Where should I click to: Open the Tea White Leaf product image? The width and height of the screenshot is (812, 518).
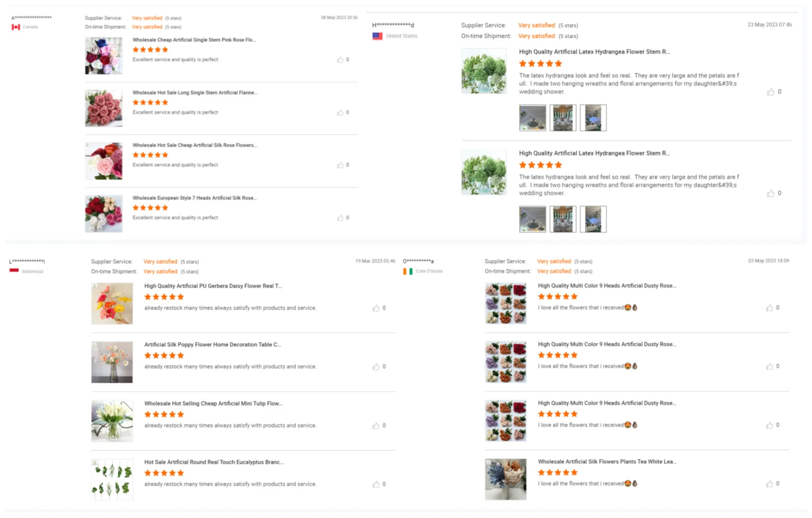[506, 479]
